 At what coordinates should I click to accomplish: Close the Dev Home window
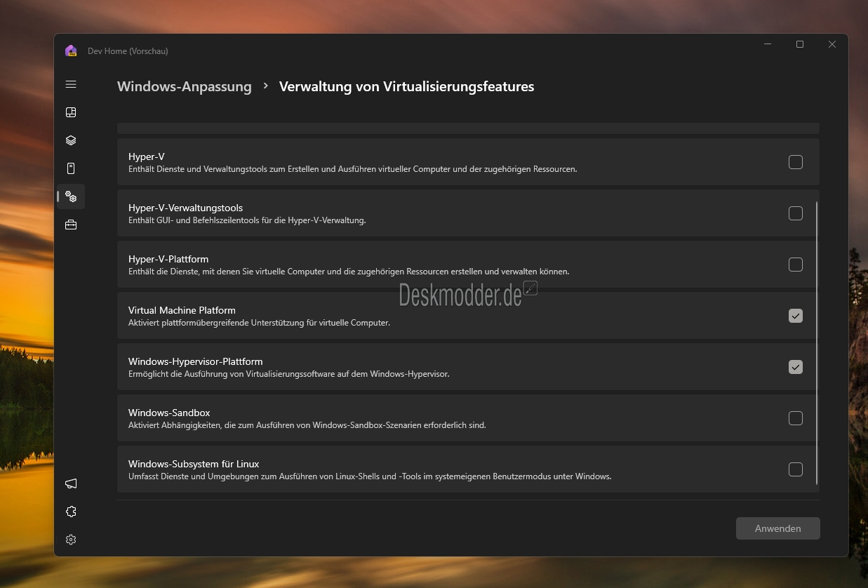(832, 44)
